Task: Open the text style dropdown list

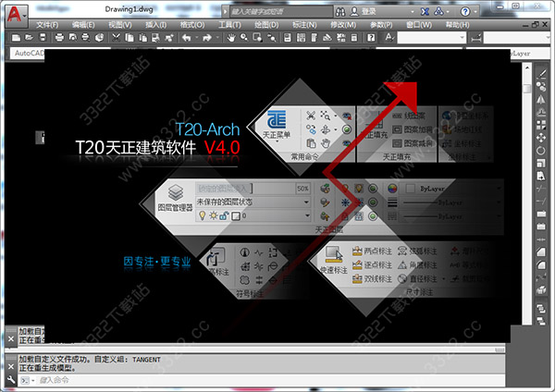Action: tap(462, 38)
